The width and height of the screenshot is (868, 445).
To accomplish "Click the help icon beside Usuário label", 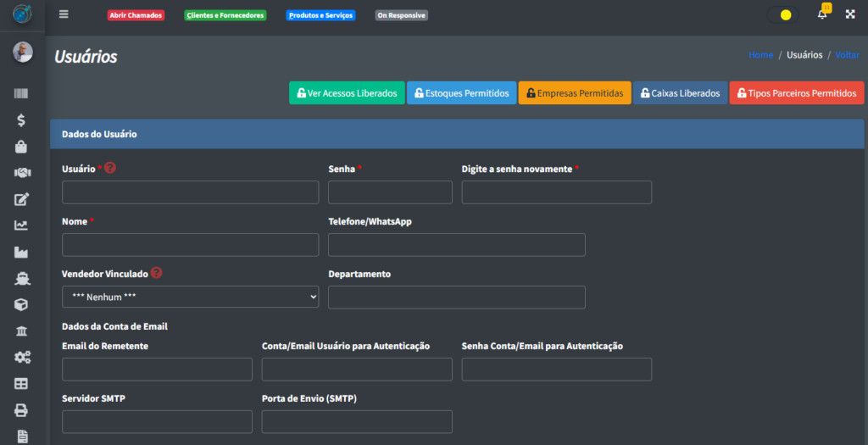I will (x=110, y=168).
